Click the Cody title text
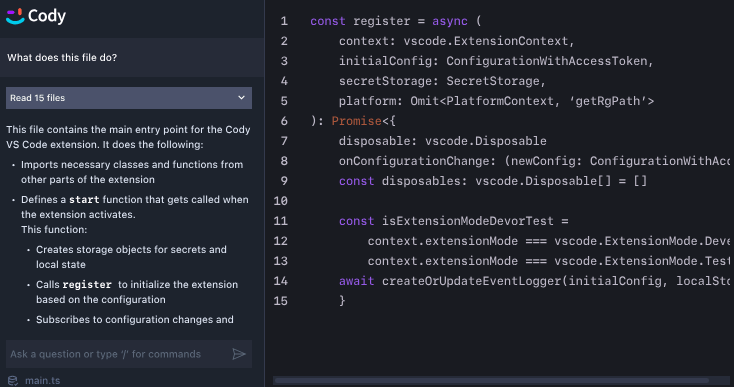 47,16
